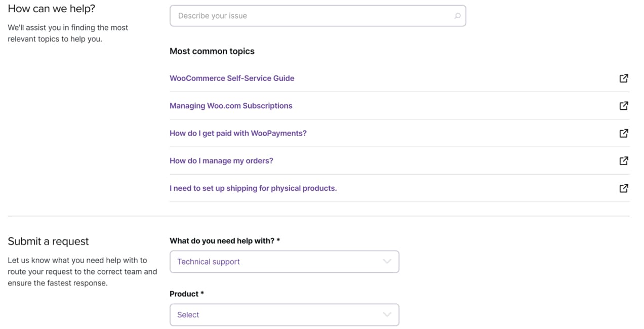644x329 pixels.
Task: Open How do I manage my orders link
Action: (x=221, y=160)
